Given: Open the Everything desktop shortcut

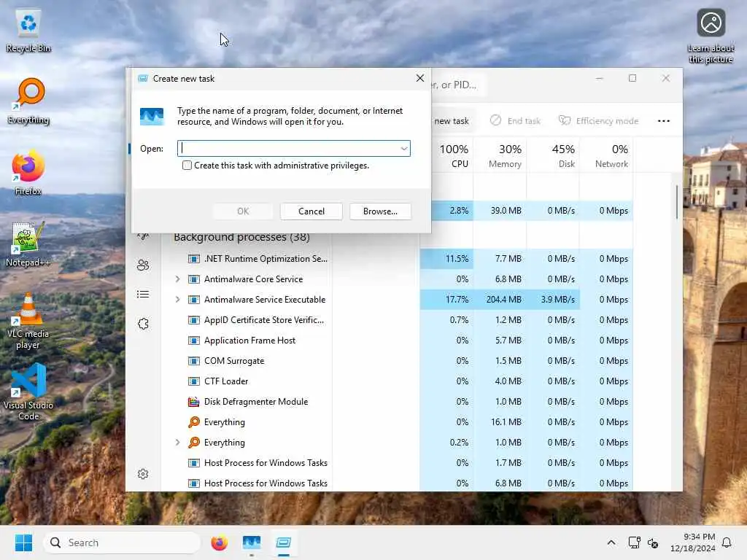Looking at the screenshot, I should click(28, 101).
